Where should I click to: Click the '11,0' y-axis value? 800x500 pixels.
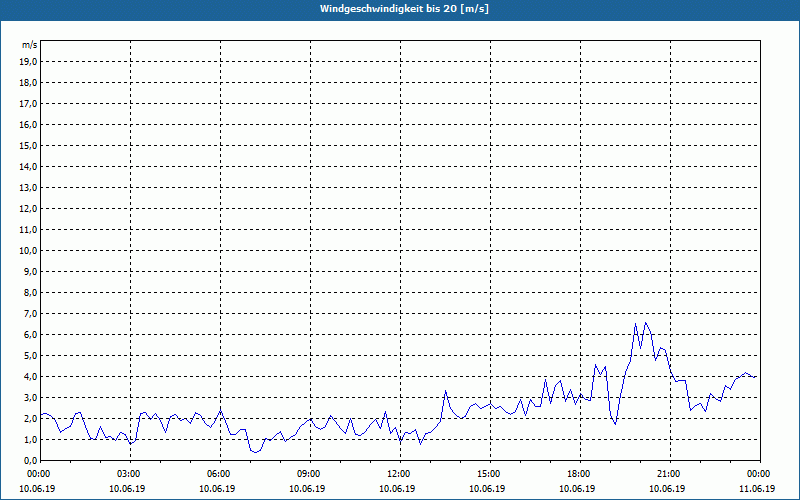pyautogui.click(x=28, y=230)
